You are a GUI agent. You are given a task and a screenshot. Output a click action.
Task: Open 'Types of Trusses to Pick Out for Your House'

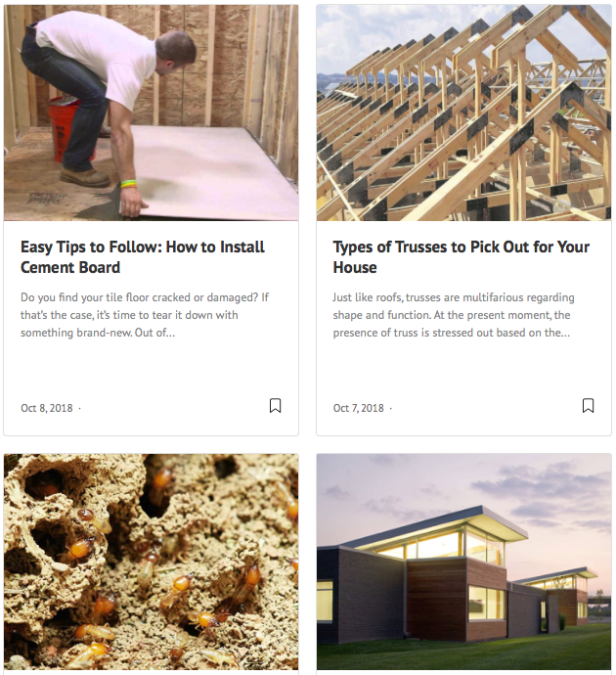click(x=461, y=257)
